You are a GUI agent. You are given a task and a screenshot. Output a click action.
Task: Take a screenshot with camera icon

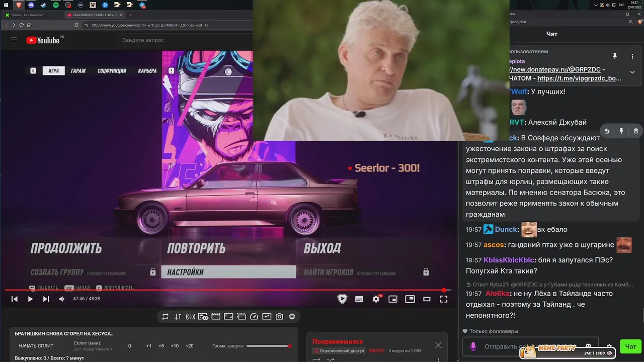click(279, 316)
